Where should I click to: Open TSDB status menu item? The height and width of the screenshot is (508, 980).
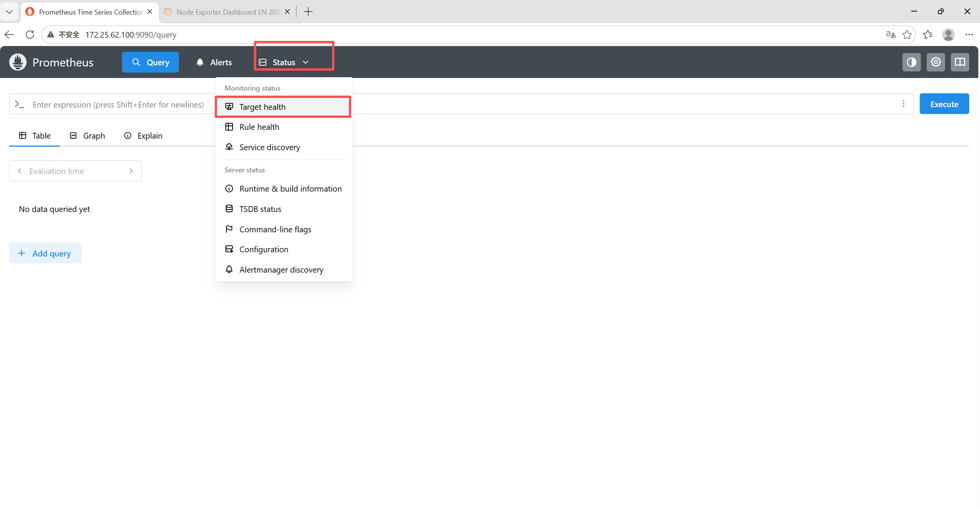(283, 209)
